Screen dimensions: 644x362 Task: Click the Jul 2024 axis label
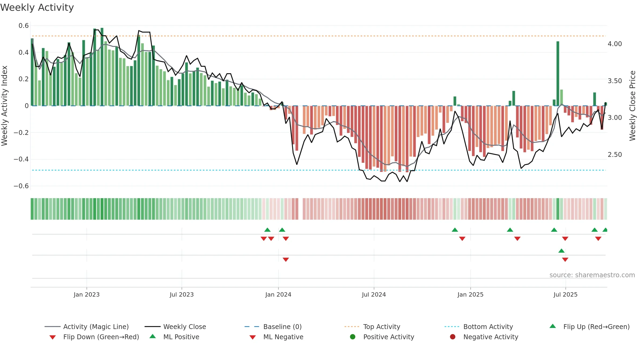point(374,294)
